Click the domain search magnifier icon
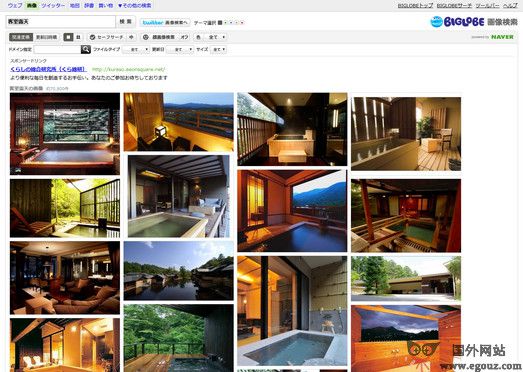 86,49
